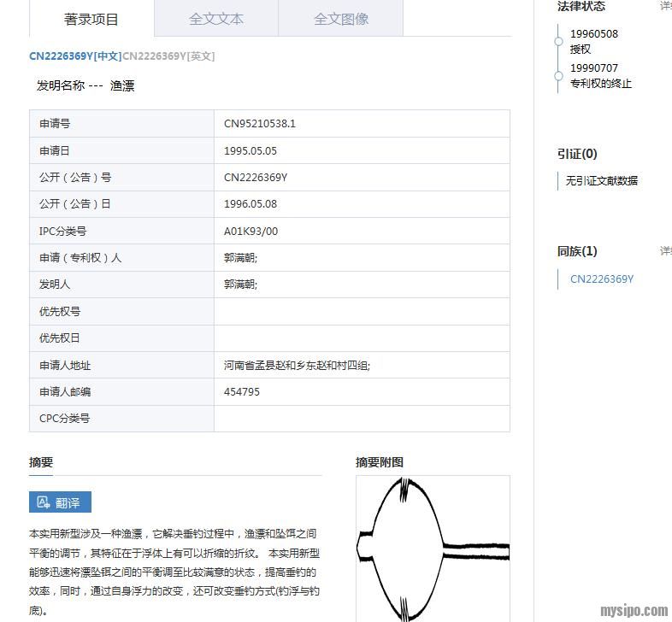This screenshot has width=672, height=622.
Task: Open the 全文文本 tab
Action: [216, 19]
